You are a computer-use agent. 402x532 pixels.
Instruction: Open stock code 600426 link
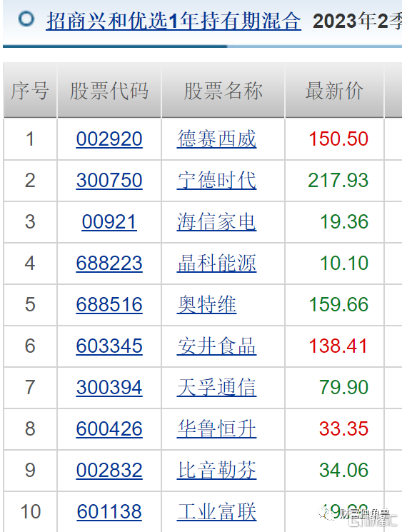tap(109, 429)
